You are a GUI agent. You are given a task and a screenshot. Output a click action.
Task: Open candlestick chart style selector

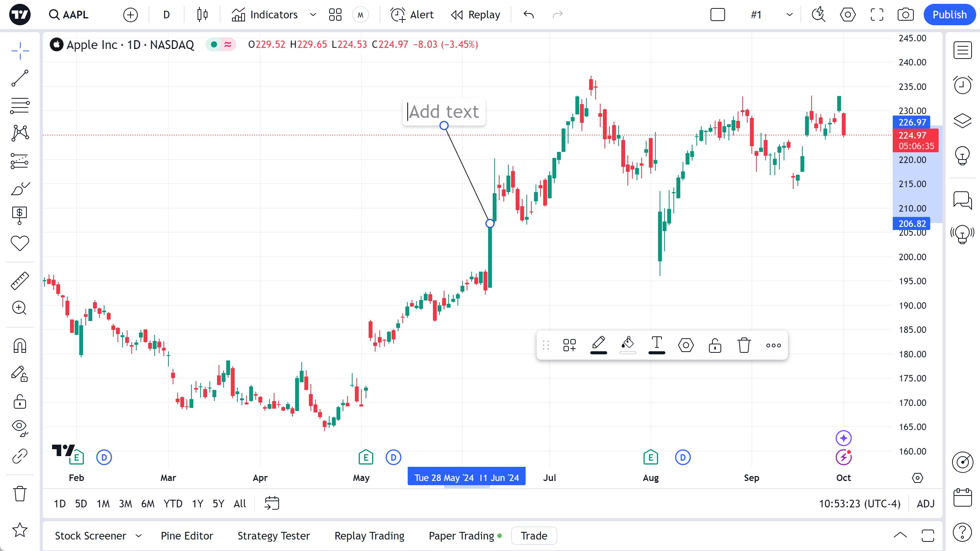(202, 15)
